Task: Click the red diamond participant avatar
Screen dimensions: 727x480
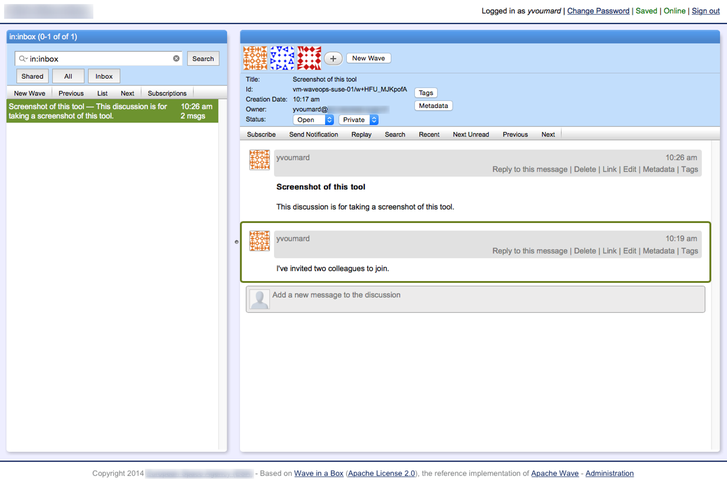Action: pyautogui.click(x=309, y=58)
